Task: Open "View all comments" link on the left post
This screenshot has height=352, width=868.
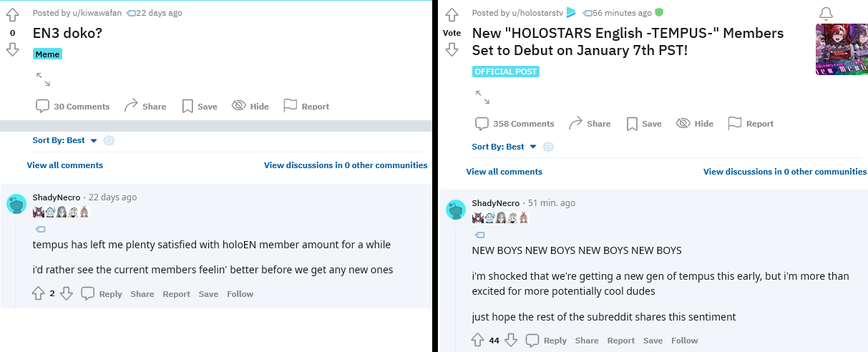Action: click(x=65, y=165)
